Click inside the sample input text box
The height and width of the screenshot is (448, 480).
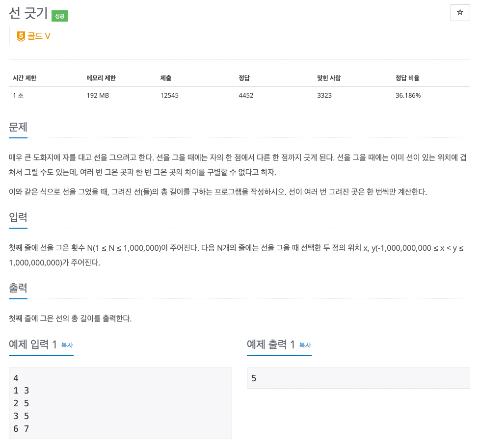coord(120,403)
